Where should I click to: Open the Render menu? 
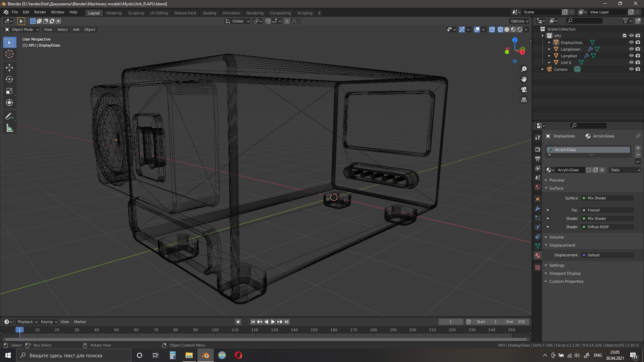point(40,12)
